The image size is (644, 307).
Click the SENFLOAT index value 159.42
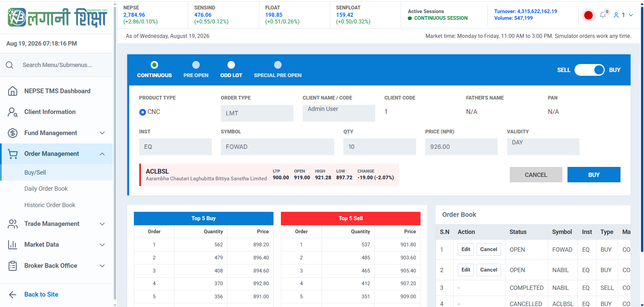pyautogui.click(x=345, y=15)
